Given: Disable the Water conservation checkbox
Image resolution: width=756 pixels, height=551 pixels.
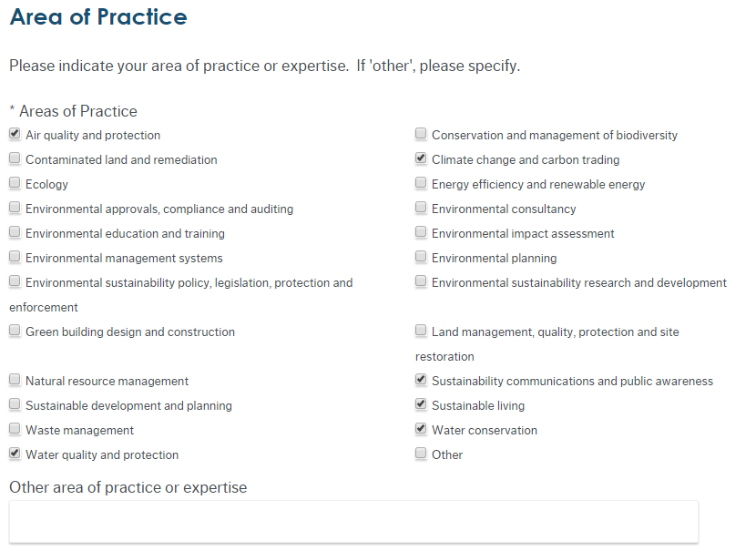Looking at the screenshot, I should (x=421, y=430).
